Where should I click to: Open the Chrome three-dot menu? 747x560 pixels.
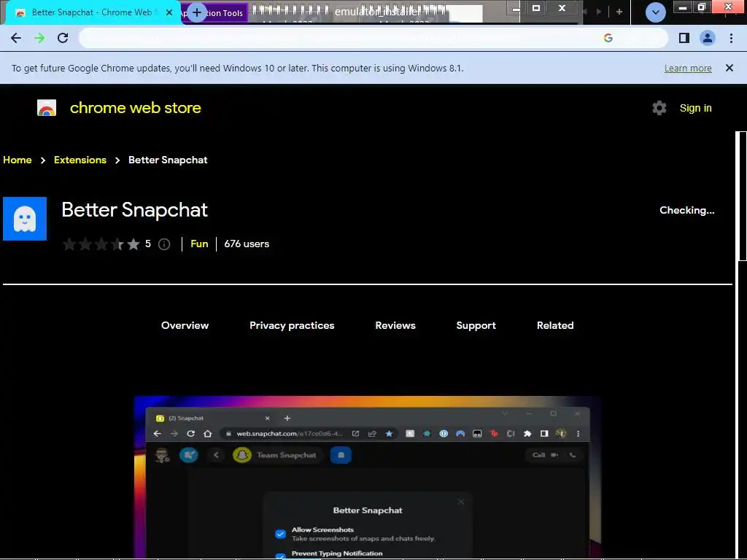pos(731,38)
